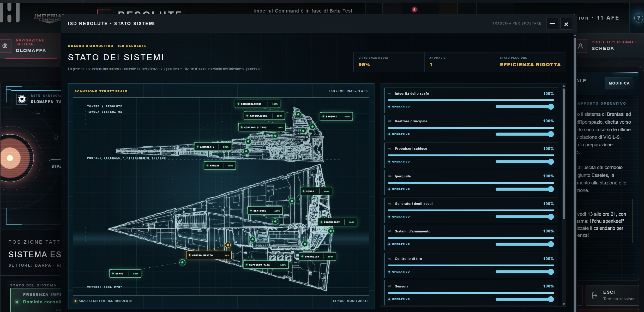Screen dimensions: 644x312
Task: Click the Imperial Command logo
Action: (47, 18)
